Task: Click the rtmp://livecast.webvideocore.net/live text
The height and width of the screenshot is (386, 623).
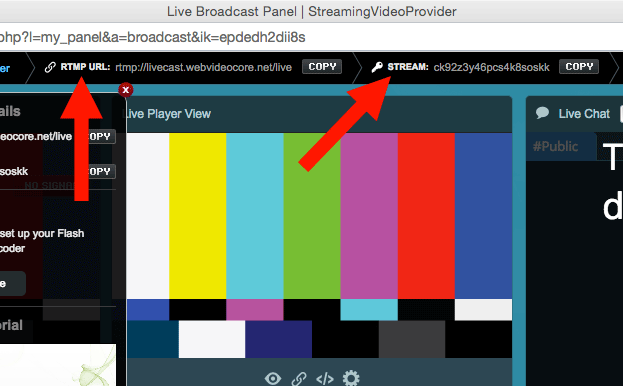Action: (203, 67)
